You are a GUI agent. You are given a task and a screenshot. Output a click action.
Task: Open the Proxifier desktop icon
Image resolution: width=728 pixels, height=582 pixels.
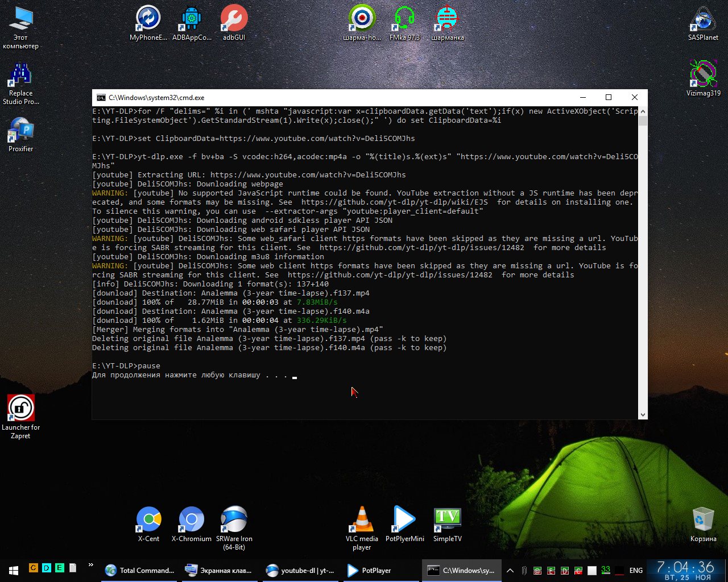(x=20, y=131)
